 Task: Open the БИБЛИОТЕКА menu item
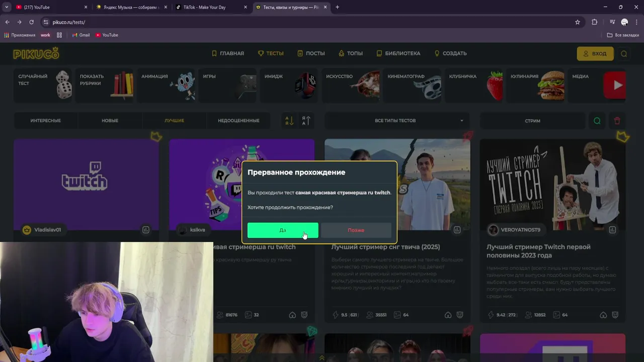(398, 53)
